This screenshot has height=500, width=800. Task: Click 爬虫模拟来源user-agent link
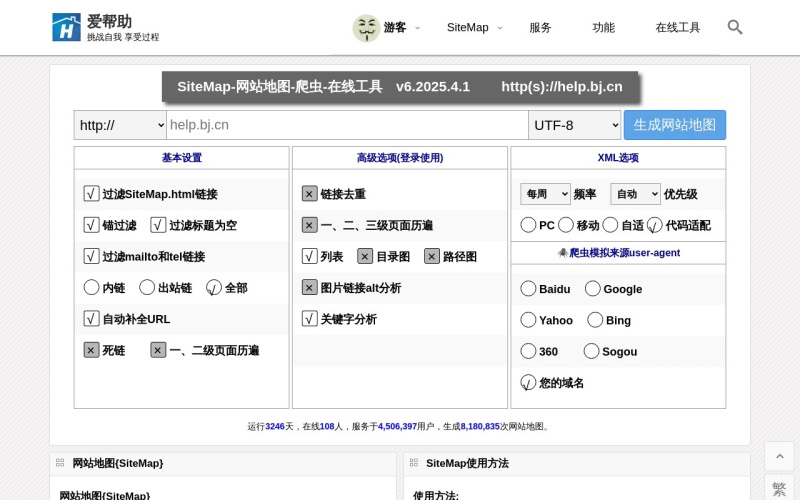point(624,253)
